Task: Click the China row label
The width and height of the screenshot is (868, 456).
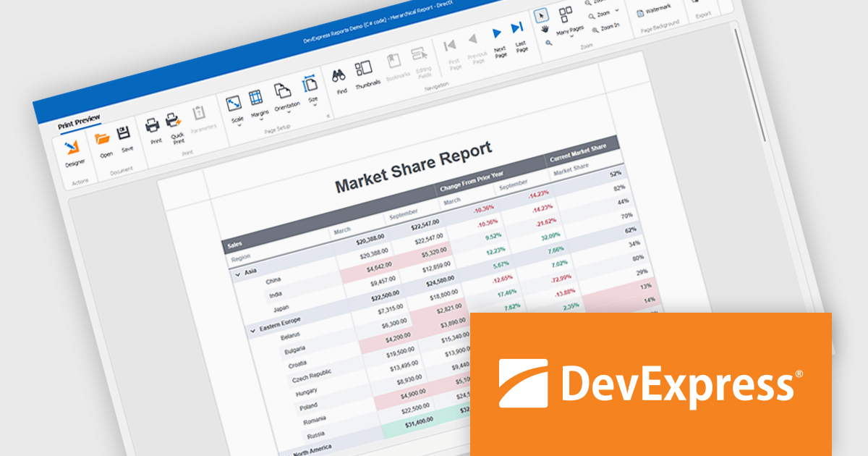Action: 273,279
